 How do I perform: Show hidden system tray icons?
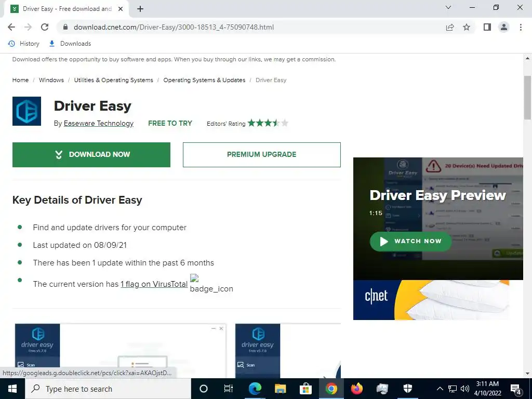(440, 389)
